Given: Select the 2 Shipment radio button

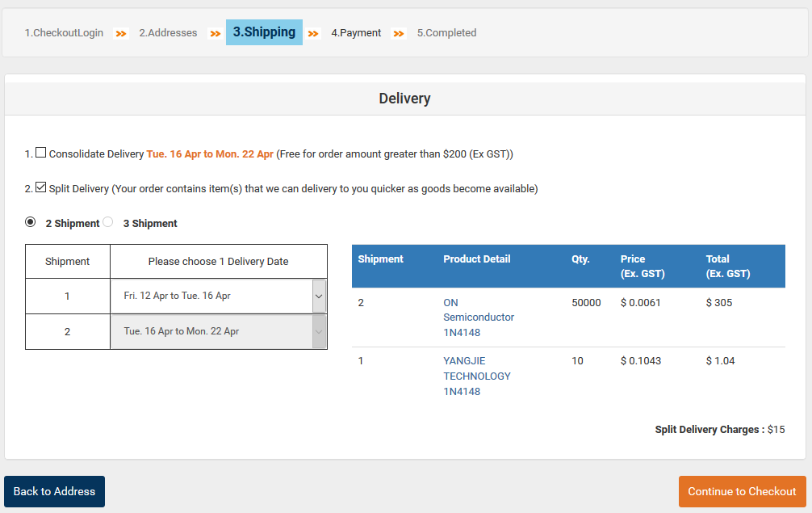Looking at the screenshot, I should [x=30, y=221].
